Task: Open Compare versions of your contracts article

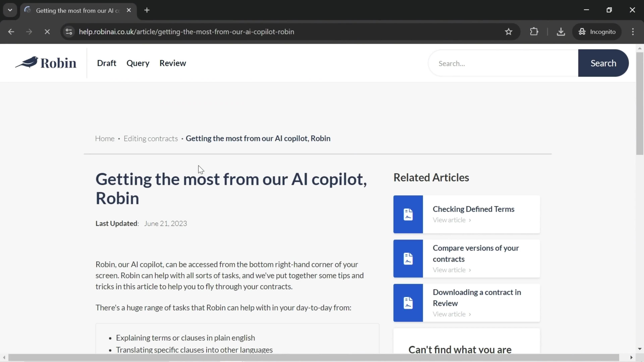Action: (x=476, y=253)
